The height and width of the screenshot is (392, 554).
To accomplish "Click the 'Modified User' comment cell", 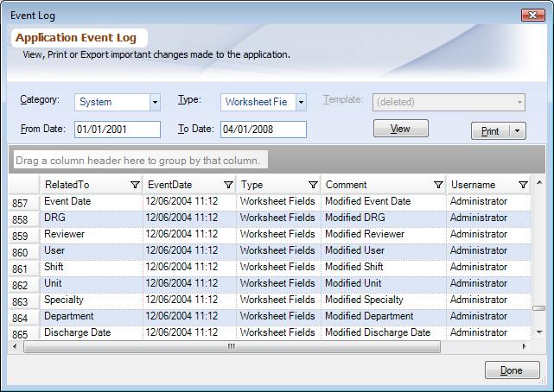I will [384, 250].
